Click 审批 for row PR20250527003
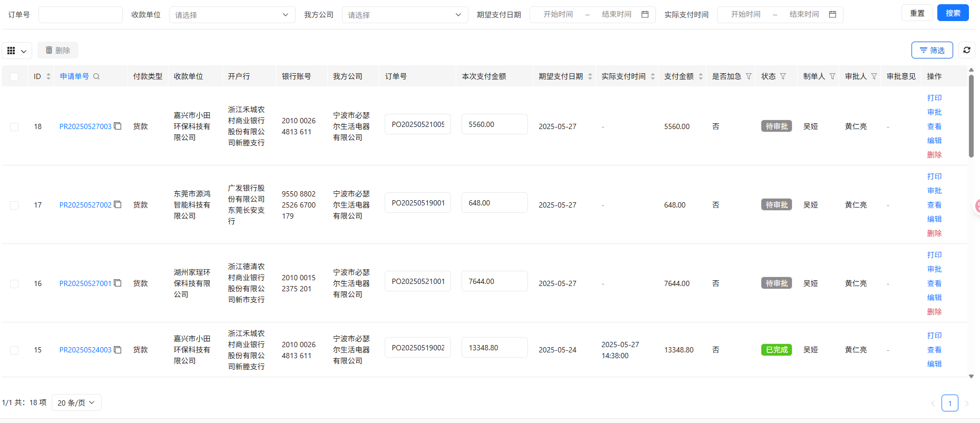Image resolution: width=980 pixels, height=423 pixels. pyautogui.click(x=934, y=112)
